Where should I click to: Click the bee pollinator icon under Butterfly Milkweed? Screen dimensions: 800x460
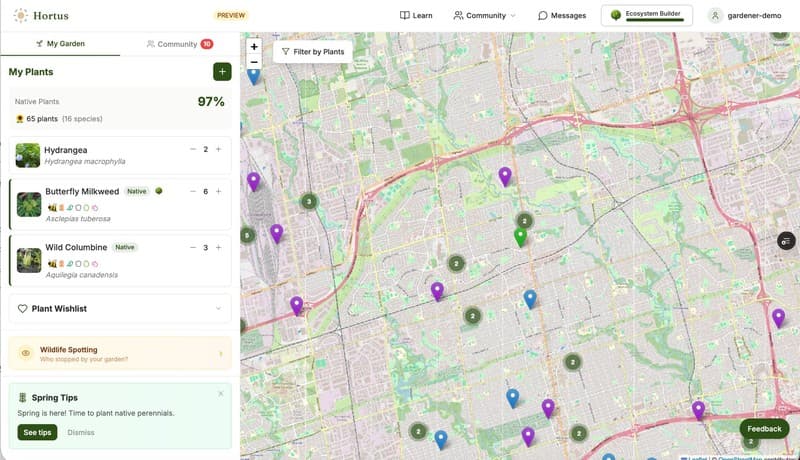(52, 208)
